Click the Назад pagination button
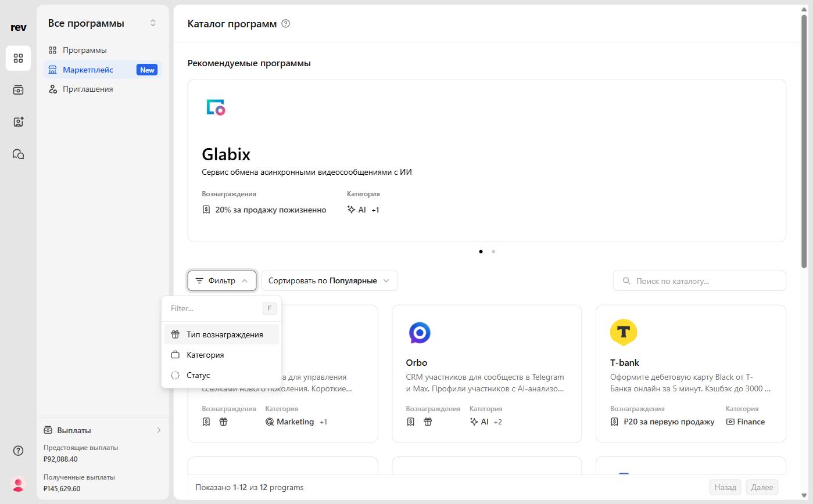The width and height of the screenshot is (813, 504). pos(725,487)
